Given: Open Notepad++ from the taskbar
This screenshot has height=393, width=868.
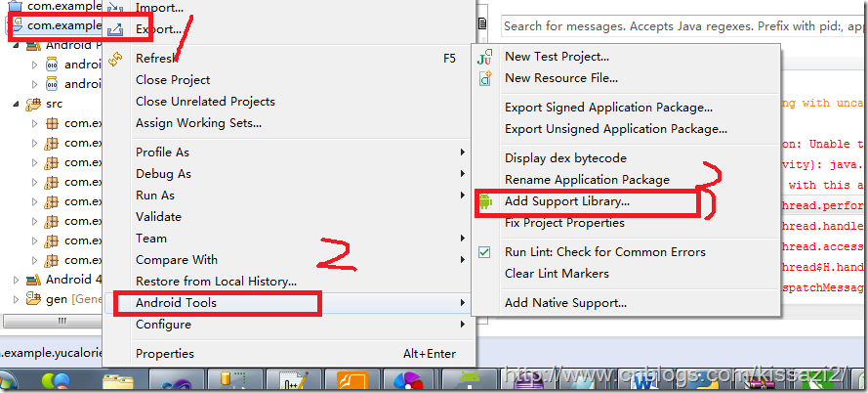Looking at the screenshot, I should 293,381.
